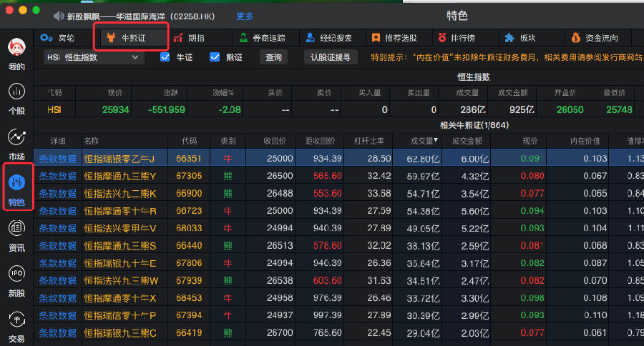The height and width of the screenshot is (346, 644).
Task: Click the code 67305 cell
Action: pyautogui.click(x=189, y=176)
